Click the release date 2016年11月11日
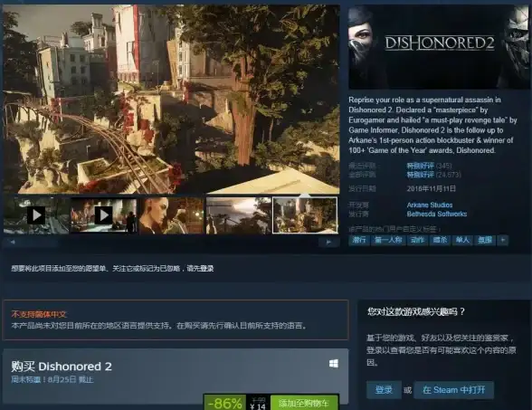Screen dimensions: 532x410 tap(432, 188)
